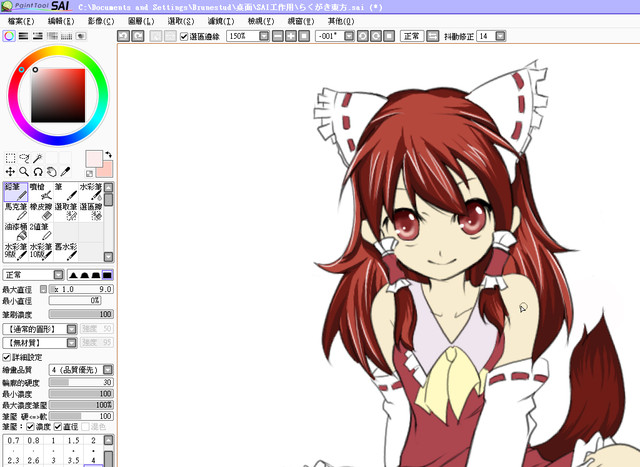Open the 【通常的圓形】 brush shape dropdown

pyautogui.click(x=71, y=329)
